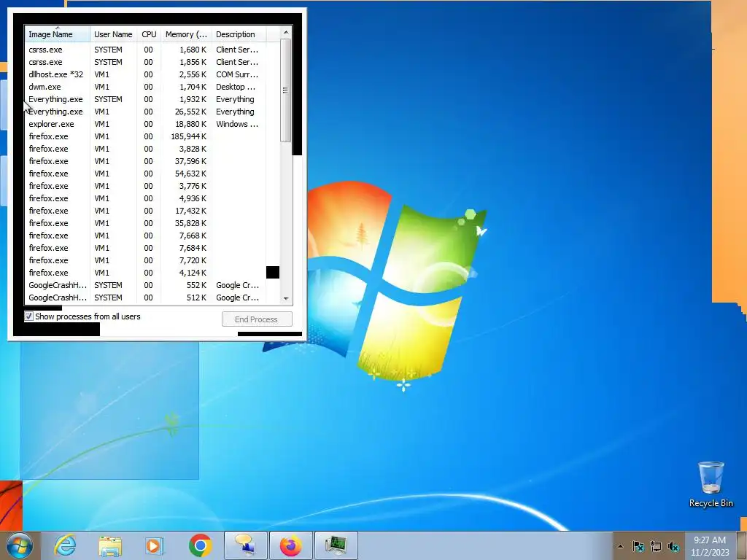Show hidden tray icons arrow
Image resolution: width=747 pixels, height=560 pixels.
tap(620, 546)
